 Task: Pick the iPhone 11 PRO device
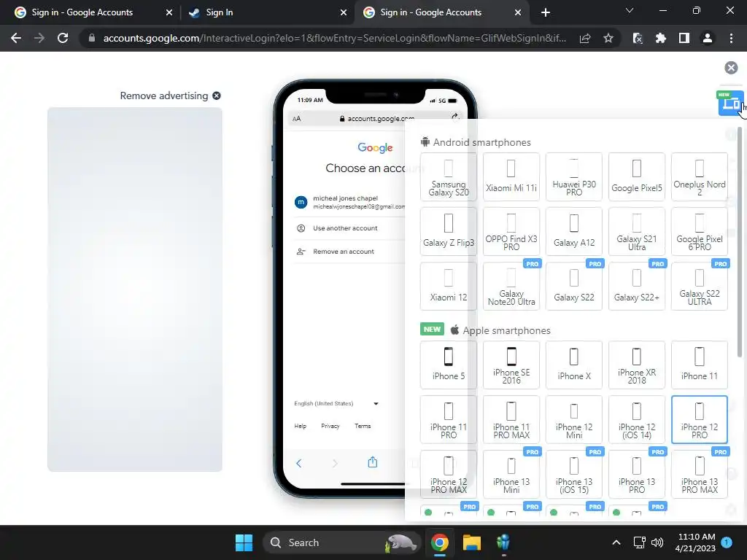tap(449, 419)
